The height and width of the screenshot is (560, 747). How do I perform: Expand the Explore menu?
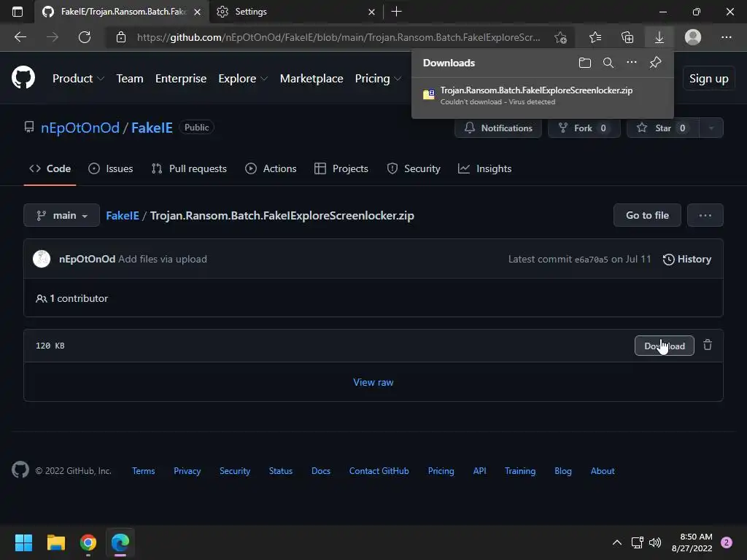(x=243, y=79)
